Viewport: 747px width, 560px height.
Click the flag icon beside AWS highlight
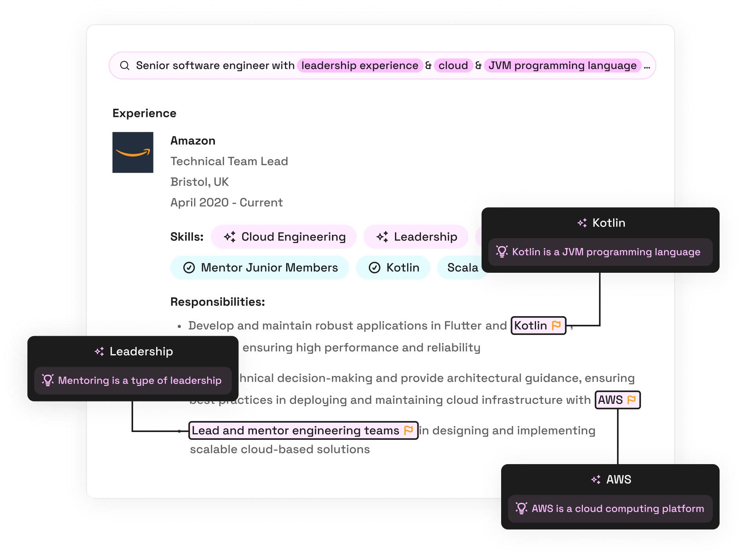tap(631, 400)
